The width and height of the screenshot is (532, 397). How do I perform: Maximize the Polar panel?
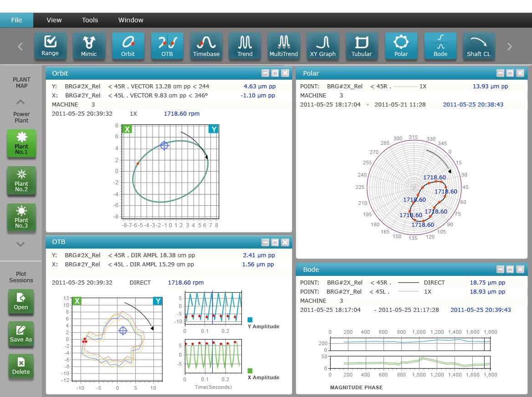point(510,73)
